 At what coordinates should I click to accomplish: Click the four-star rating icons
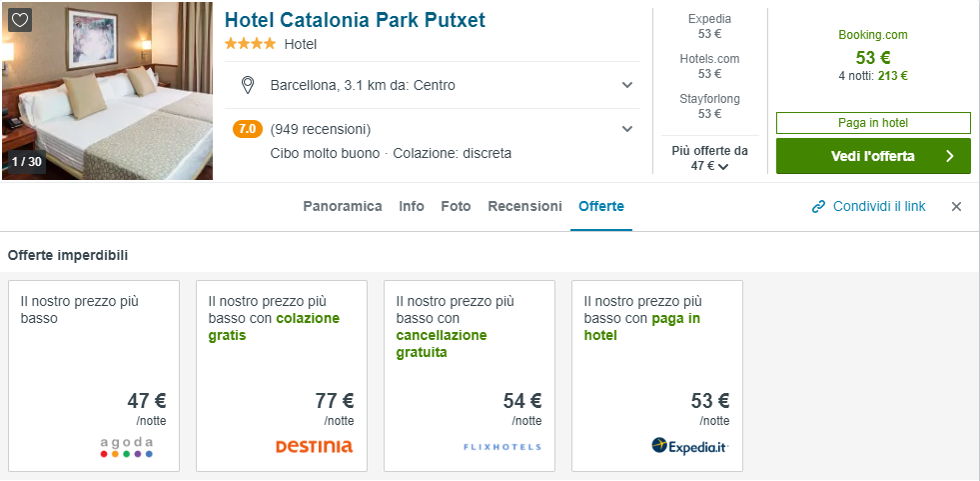click(250, 44)
